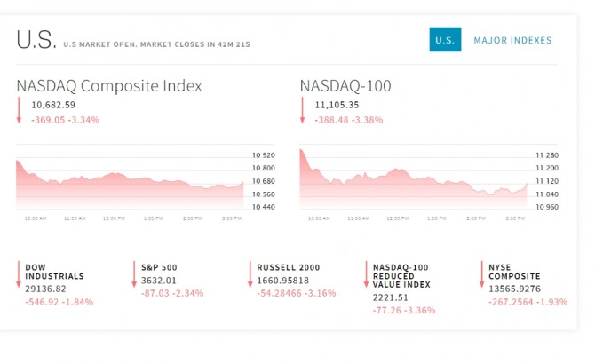Open the Russell 2000 index label
Image resolution: width=595 pixels, height=364 pixels.
pyautogui.click(x=289, y=266)
